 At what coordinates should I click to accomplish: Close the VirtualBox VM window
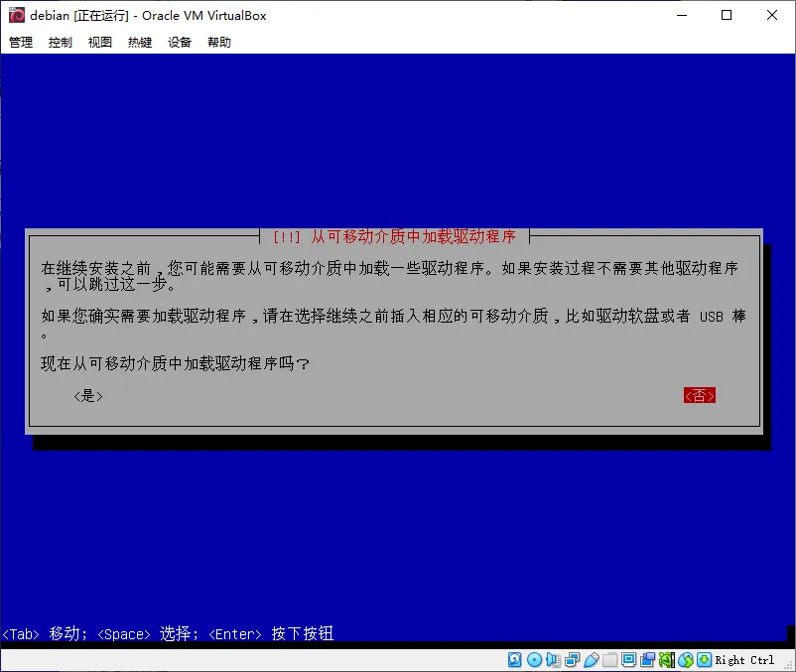(772, 15)
